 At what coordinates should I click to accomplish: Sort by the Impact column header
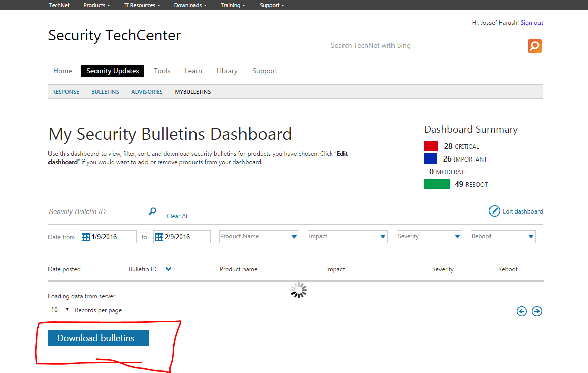point(335,269)
